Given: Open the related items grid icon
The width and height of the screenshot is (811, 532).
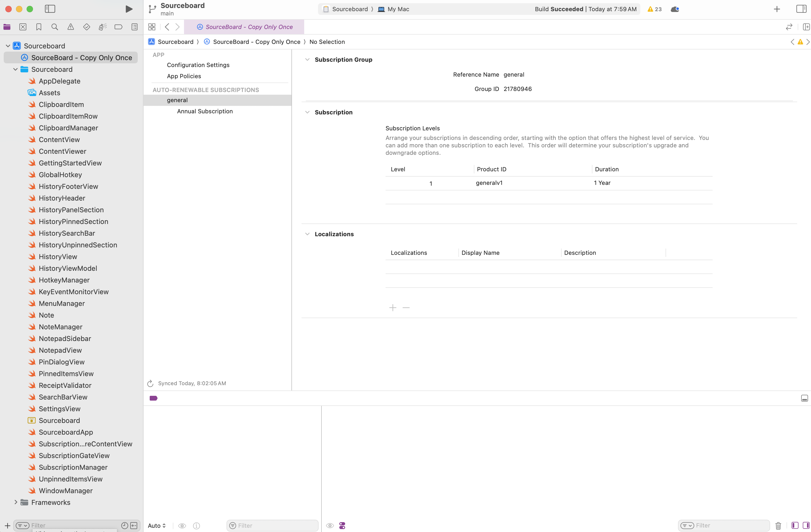Looking at the screenshot, I should 152,27.
